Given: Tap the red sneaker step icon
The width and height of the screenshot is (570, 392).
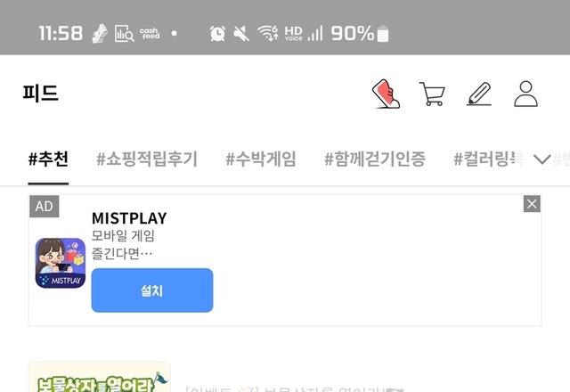Looking at the screenshot, I should [x=386, y=94].
